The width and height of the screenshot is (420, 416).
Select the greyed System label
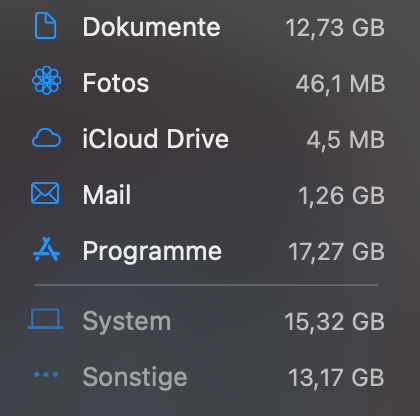click(x=127, y=322)
